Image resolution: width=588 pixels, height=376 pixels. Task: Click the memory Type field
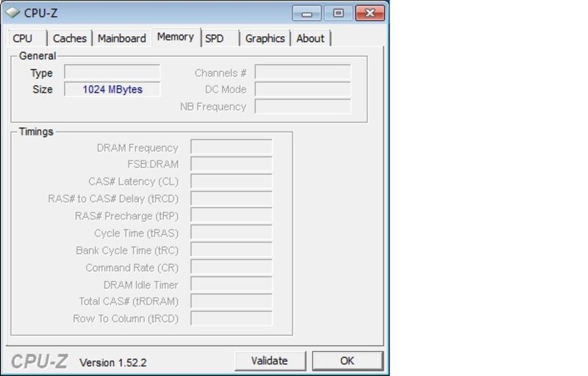tap(112, 72)
